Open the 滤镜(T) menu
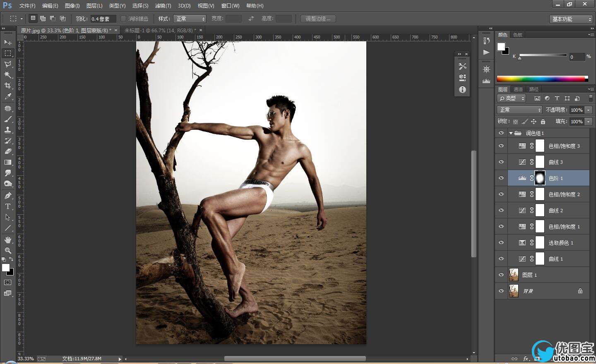Image resolution: width=596 pixels, height=364 pixels. click(x=163, y=6)
